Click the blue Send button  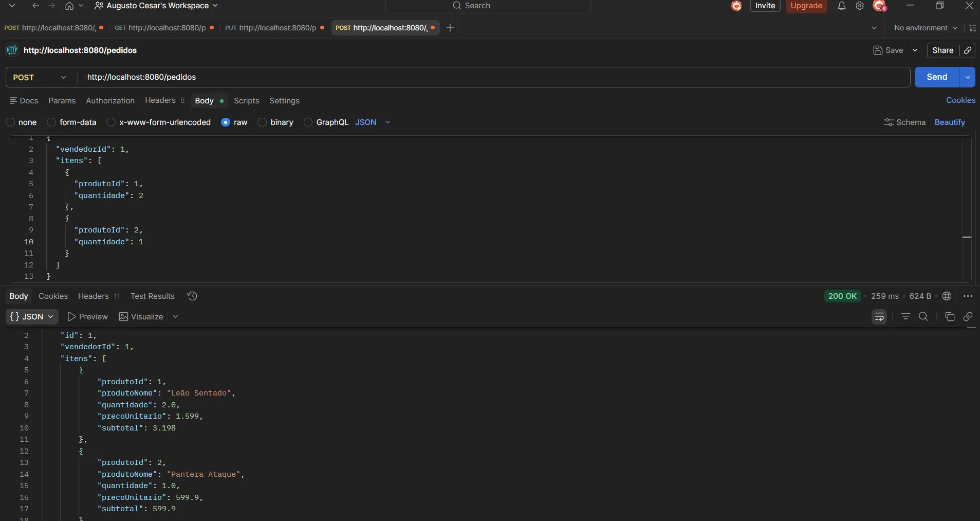937,77
